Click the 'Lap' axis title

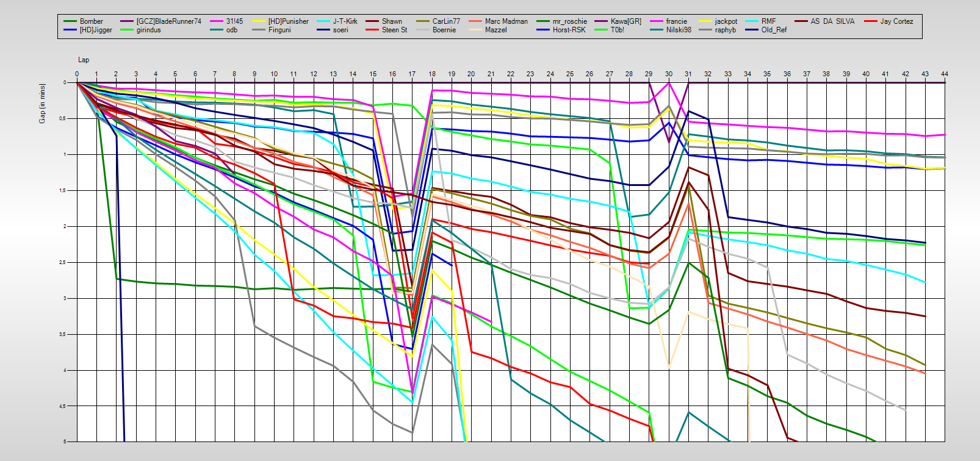pyautogui.click(x=84, y=60)
